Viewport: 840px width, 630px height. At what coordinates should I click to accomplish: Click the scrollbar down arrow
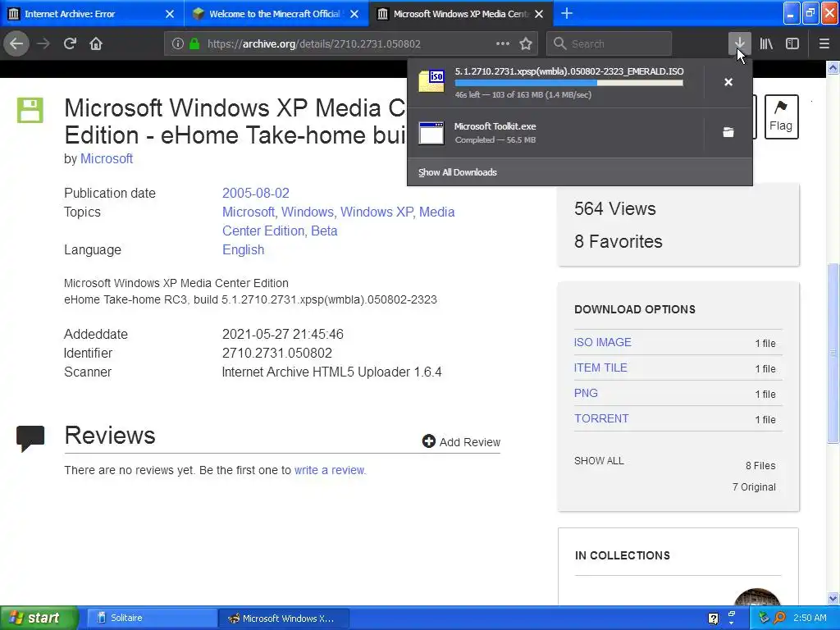(833, 598)
